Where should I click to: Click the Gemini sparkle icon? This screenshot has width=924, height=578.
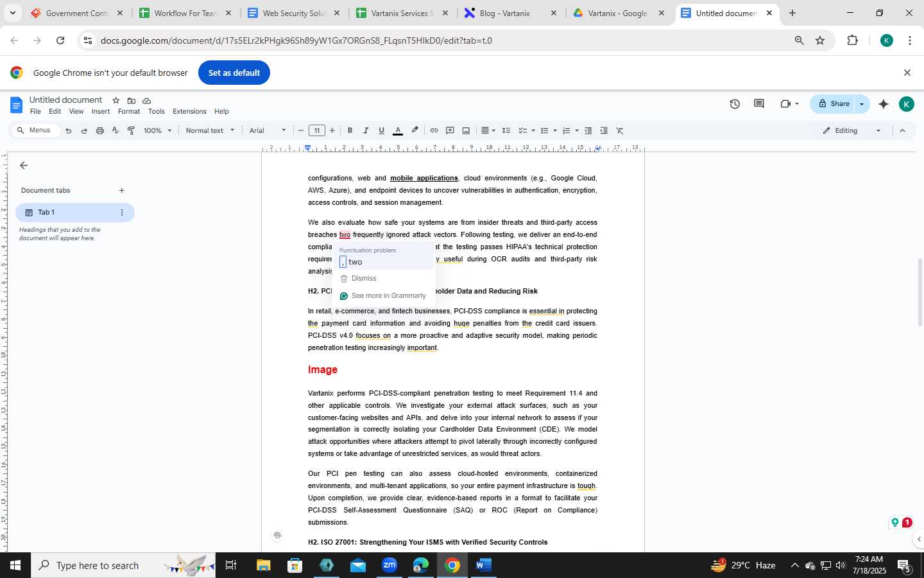coord(884,104)
